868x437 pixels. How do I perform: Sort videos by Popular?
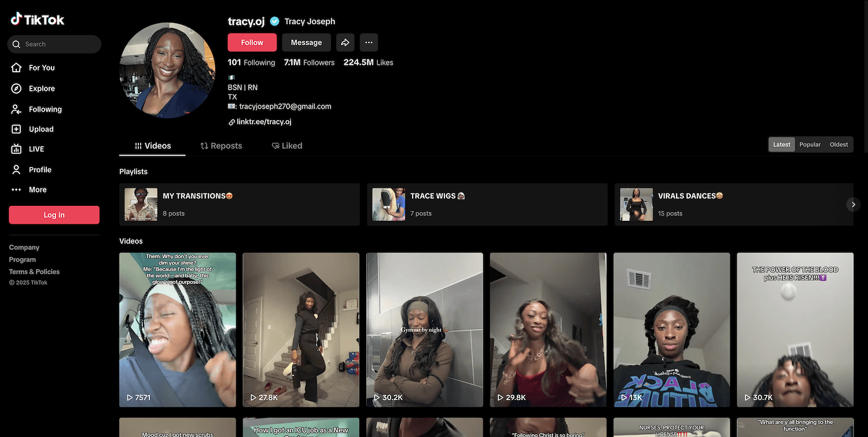click(810, 145)
